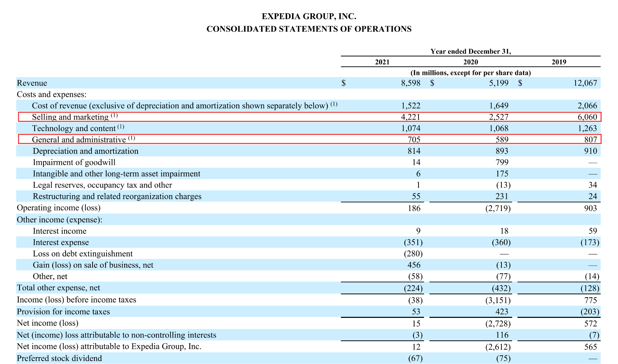Image resolution: width=618 pixels, height=364 pixels.
Task: Click the 2019 Revenue value 12,067
Action: (585, 83)
